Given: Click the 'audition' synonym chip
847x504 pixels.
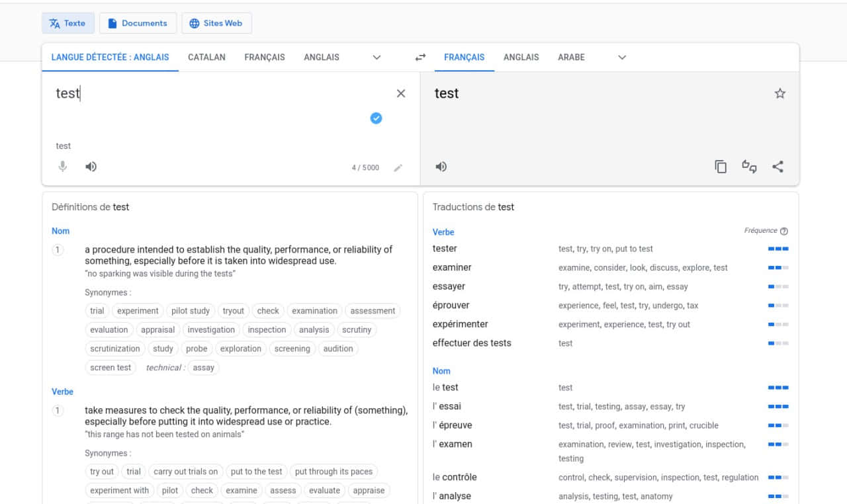Looking at the screenshot, I should click(x=338, y=349).
